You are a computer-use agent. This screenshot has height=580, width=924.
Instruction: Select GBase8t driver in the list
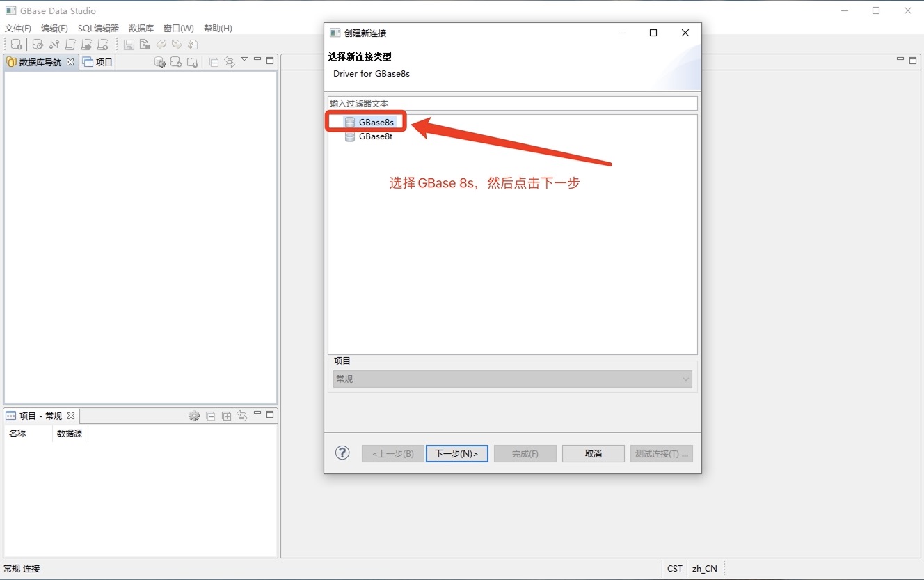[369, 136]
